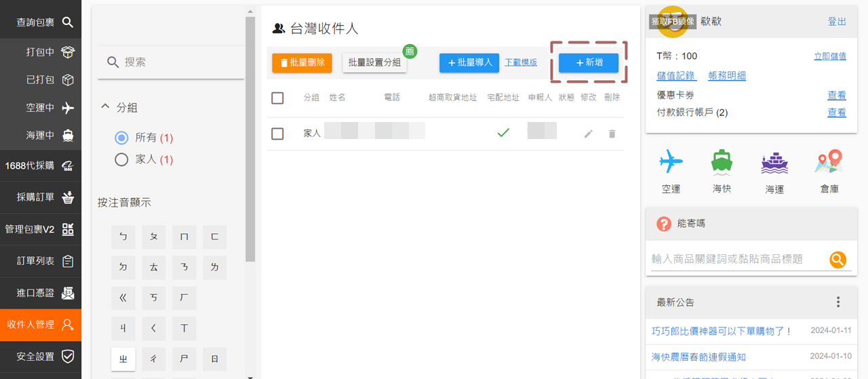Viewport: 868px width, 379px height.
Task: Open 管理包裹V2 in sidebar
Action: [41, 229]
